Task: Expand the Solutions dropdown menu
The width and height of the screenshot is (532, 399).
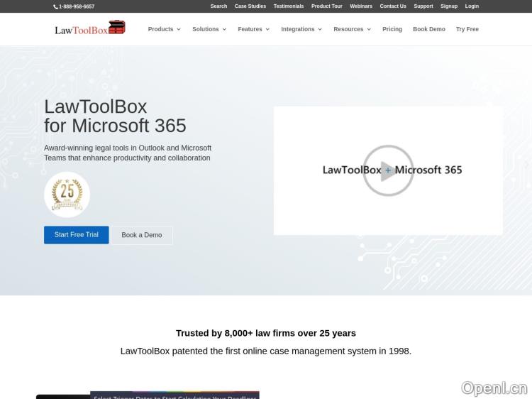Action: point(209,29)
